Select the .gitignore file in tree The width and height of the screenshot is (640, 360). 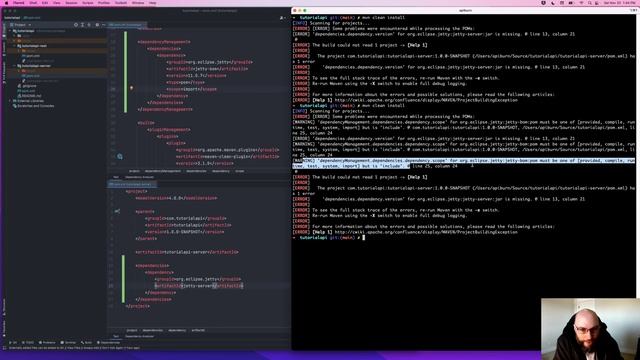coord(27,86)
